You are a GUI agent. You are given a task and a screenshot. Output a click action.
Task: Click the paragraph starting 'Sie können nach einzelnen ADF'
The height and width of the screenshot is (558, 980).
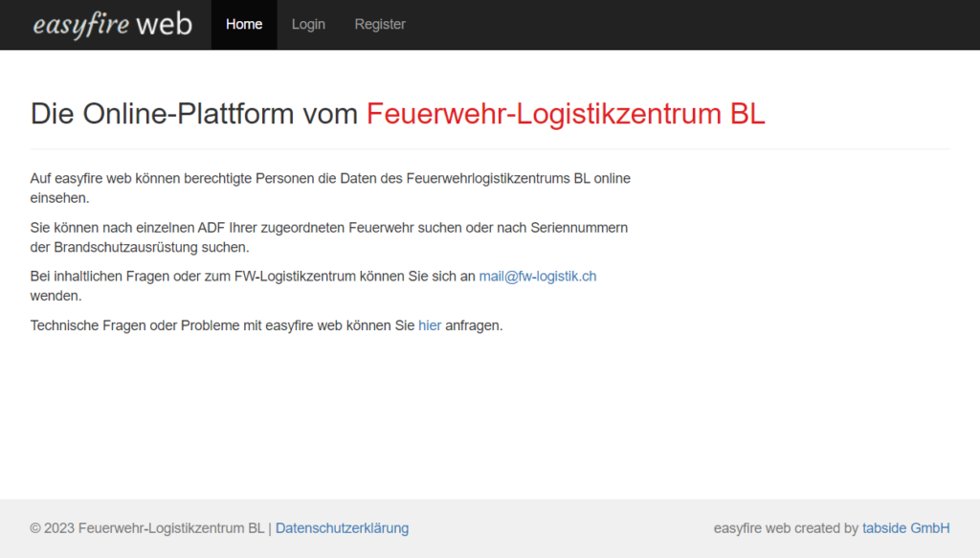pyautogui.click(x=329, y=237)
